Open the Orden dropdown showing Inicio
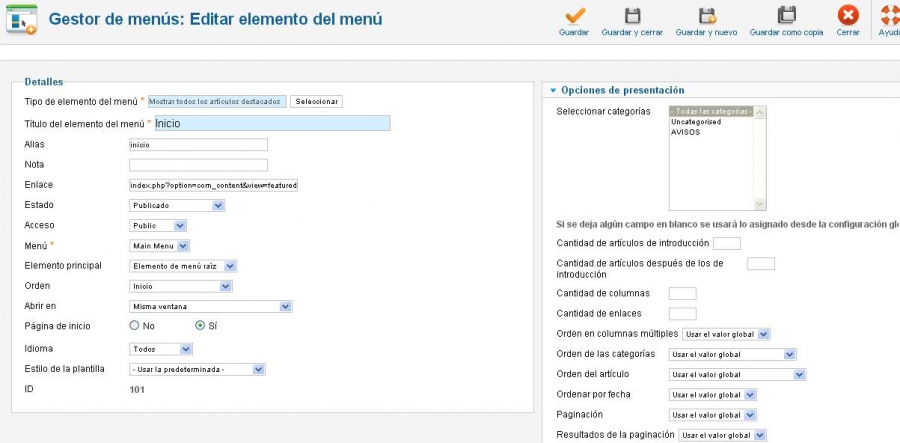Viewport: 900px width, 443px height. tap(181, 286)
